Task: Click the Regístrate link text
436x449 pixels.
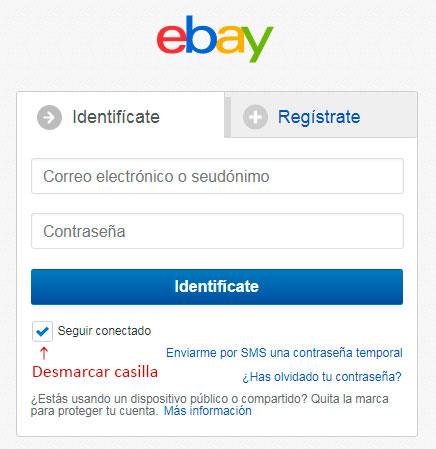Action: click(x=319, y=117)
